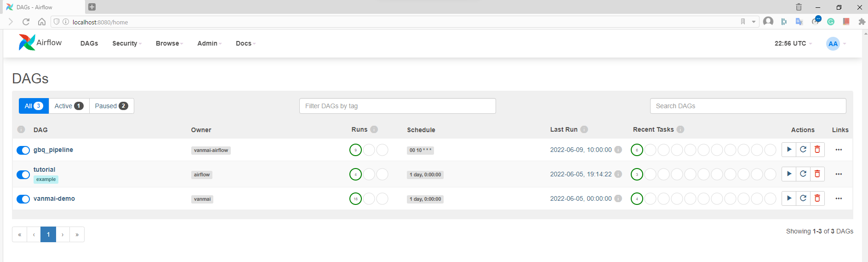Image resolution: width=868 pixels, height=262 pixels.
Task: Show Paused DAGs filter tab
Action: point(111,106)
